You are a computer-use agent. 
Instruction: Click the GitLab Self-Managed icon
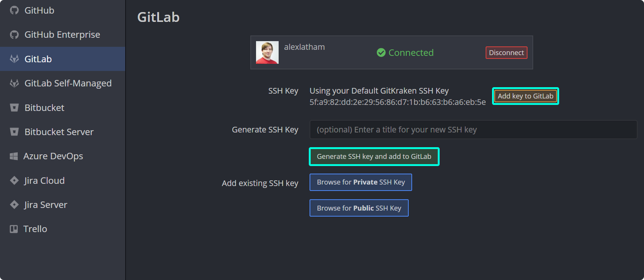click(14, 83)
